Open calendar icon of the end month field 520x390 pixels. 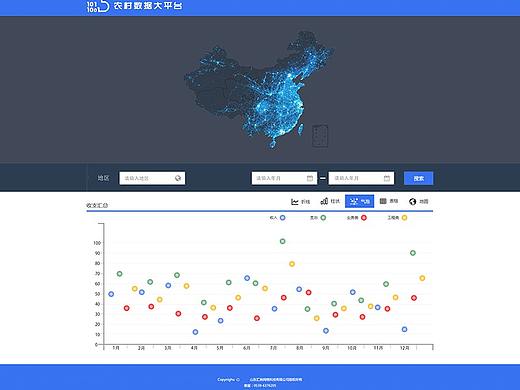pos(387,178)
